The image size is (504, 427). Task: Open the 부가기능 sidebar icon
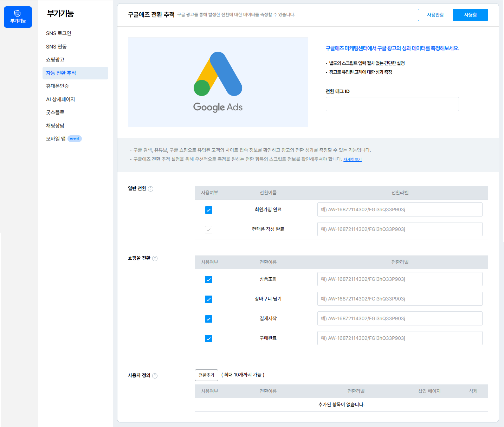18,17
